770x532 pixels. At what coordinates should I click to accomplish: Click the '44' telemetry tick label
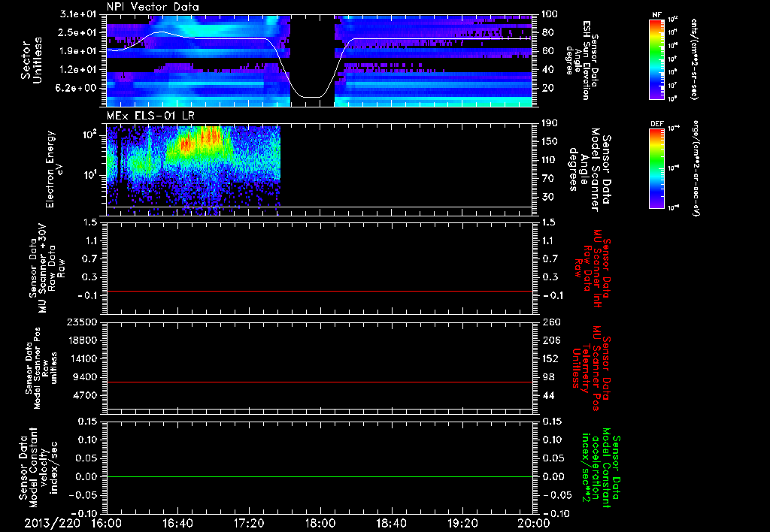tap(547, 395)
